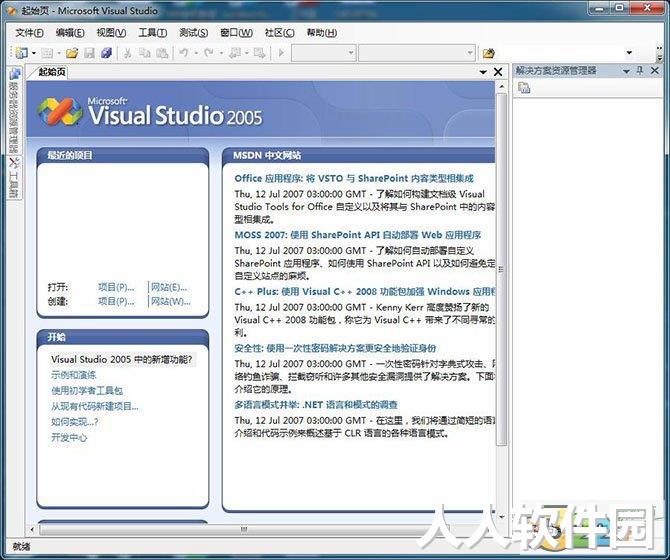The height and width of the screenshot is (560, 670).
Task: Open C++ Plus Visual C++ 2008 article
Action: tap(364, 292)
